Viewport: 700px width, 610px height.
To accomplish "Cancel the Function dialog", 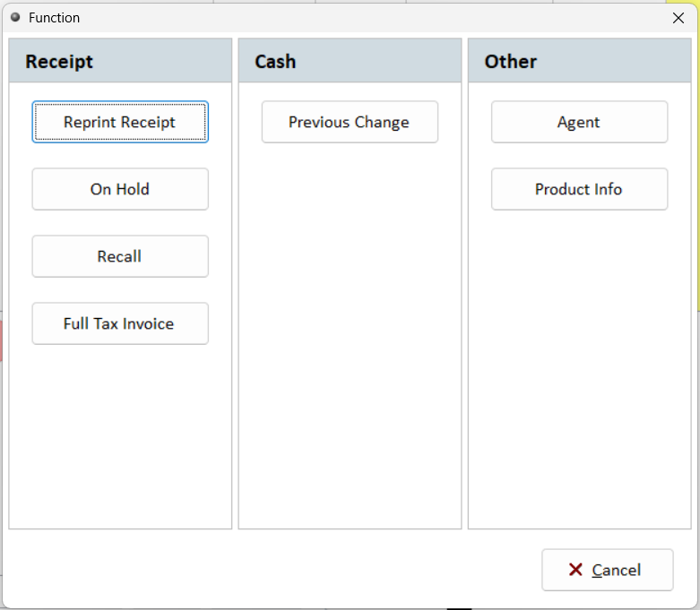I will (x=608, y=570).
